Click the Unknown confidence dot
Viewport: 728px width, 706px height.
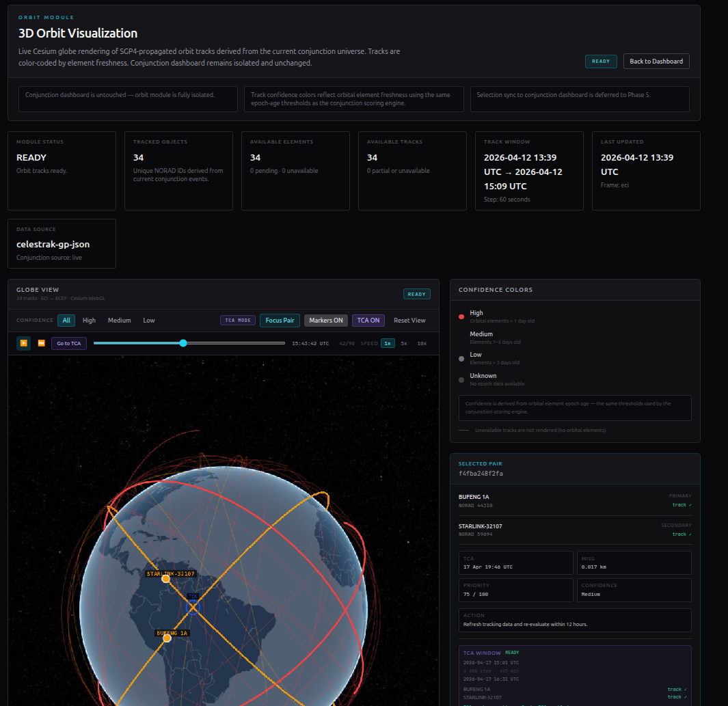point(461,380)
